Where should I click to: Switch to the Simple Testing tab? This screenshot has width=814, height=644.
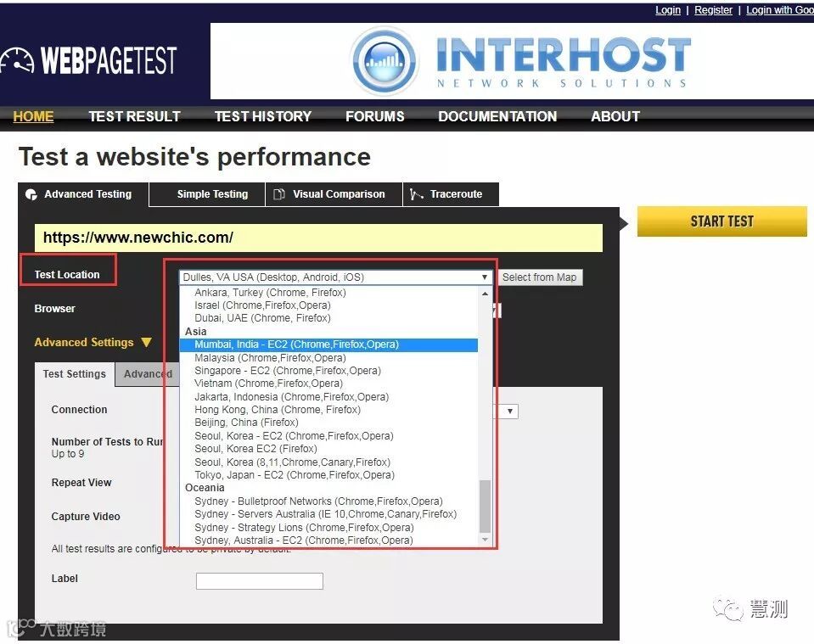207,194
